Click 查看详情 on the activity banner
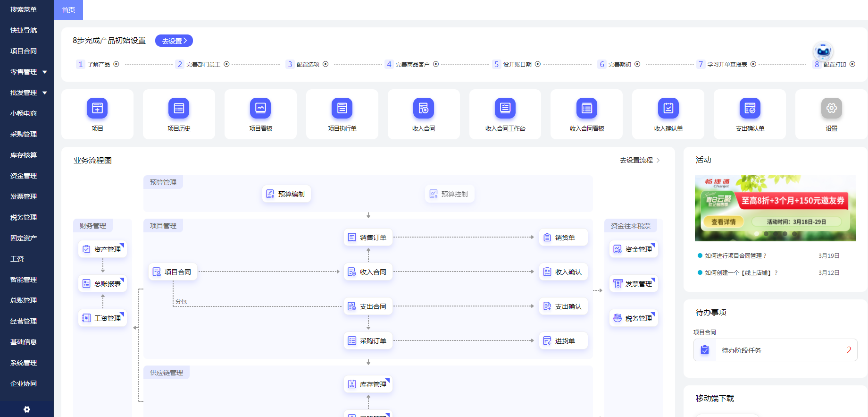 coord(723,221)
